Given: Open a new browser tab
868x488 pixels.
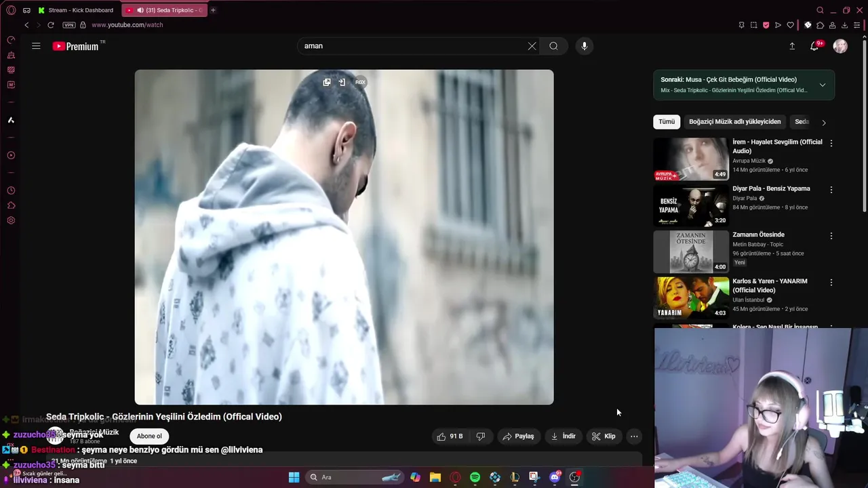Looking at the screenshot, I should (x=213, y=10).
